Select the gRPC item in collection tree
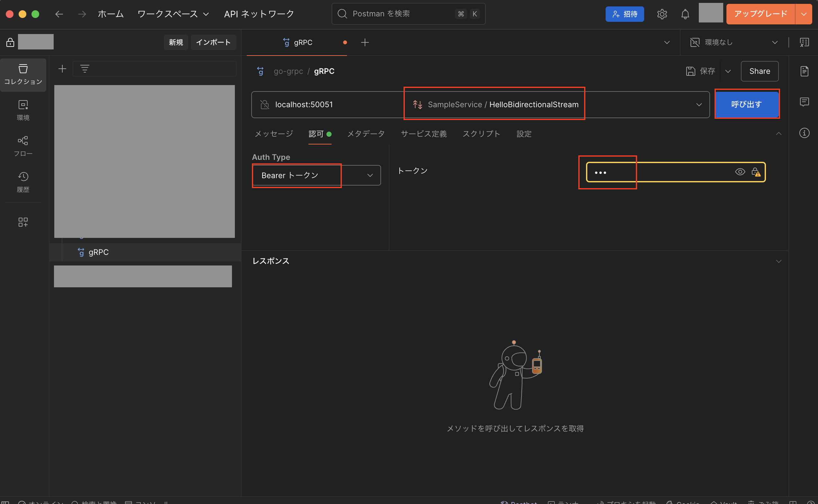The height and width of the screenshot is (504, 818). pos(146,252)
